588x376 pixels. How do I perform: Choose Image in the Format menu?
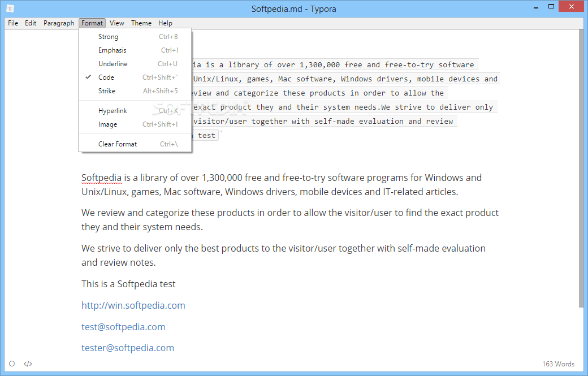(x=135, y=124)
